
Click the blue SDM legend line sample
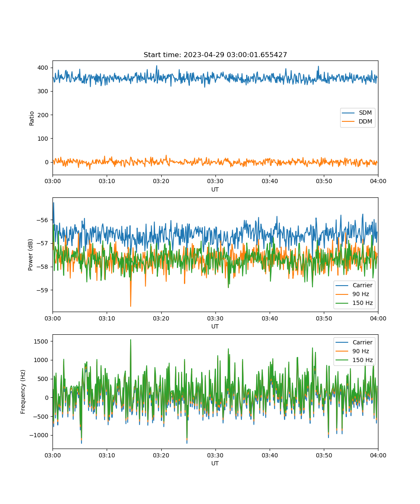pyautogui.click(x=349, y=113)
